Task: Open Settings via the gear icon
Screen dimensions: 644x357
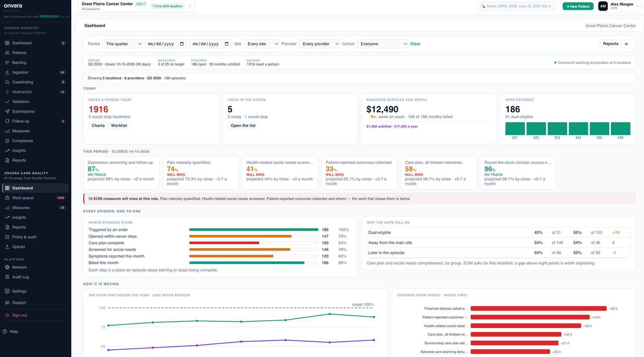Action: pyautogui.click(x=7, y=291)
